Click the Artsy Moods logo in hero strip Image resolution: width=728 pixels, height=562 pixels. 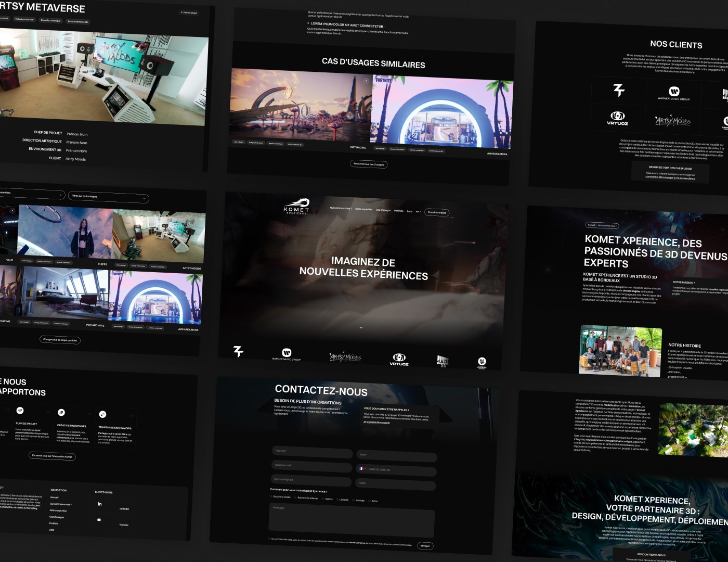345,357
